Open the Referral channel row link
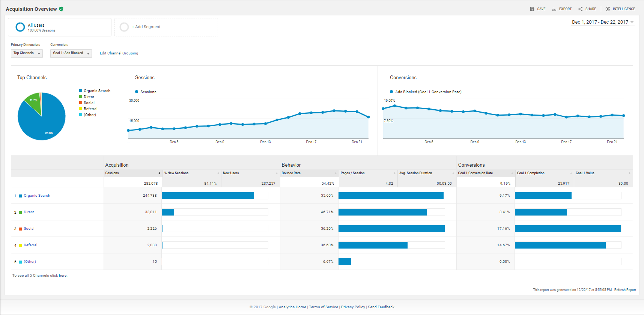This screenshot has width=644, height=315. (30, 245)
